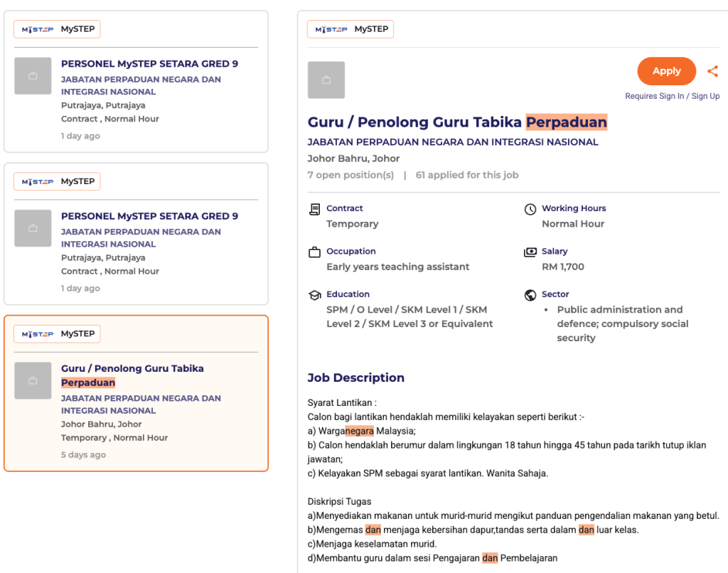Screen dimensions: 728x573
Task: Open the first PERSONEL MySTEP SETARA GRED 9 listing
Action: (149, 64)
